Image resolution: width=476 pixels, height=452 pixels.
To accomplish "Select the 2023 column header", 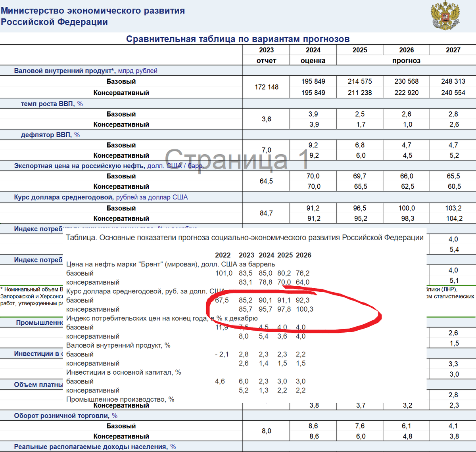I will pos(267,50).
